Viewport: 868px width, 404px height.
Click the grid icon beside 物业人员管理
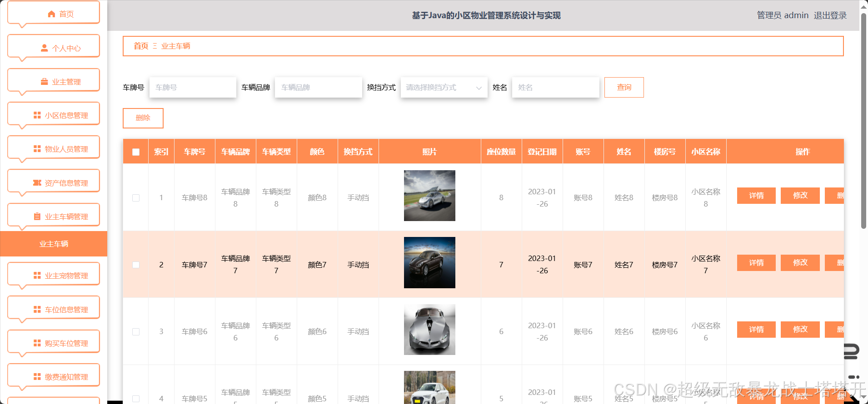37,149
